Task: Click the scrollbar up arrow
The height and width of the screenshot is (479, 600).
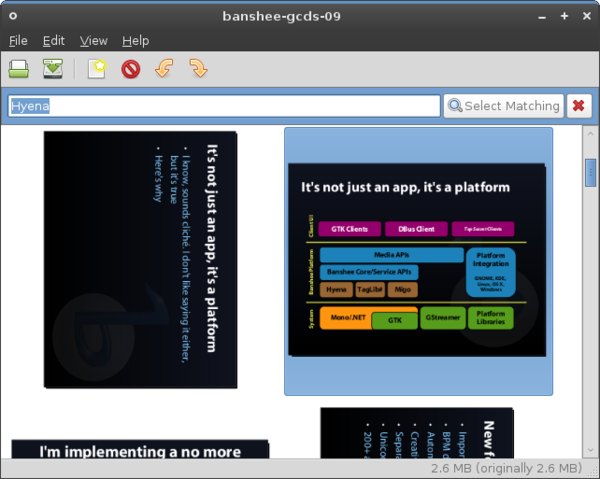Action: 590,134
